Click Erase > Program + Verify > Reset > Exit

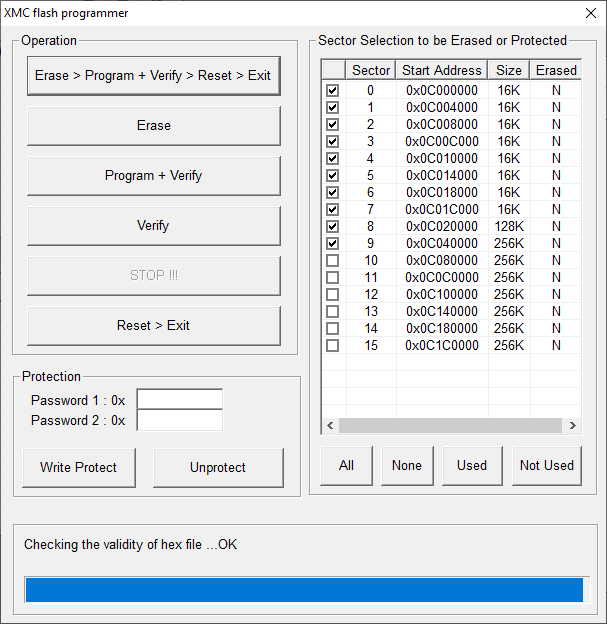(154, 76)
